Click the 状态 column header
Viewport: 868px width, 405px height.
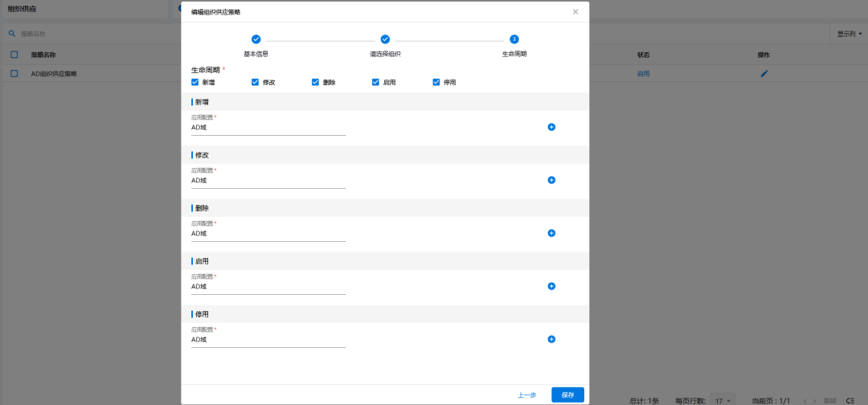pyautogui.click(x=643, y=55)
